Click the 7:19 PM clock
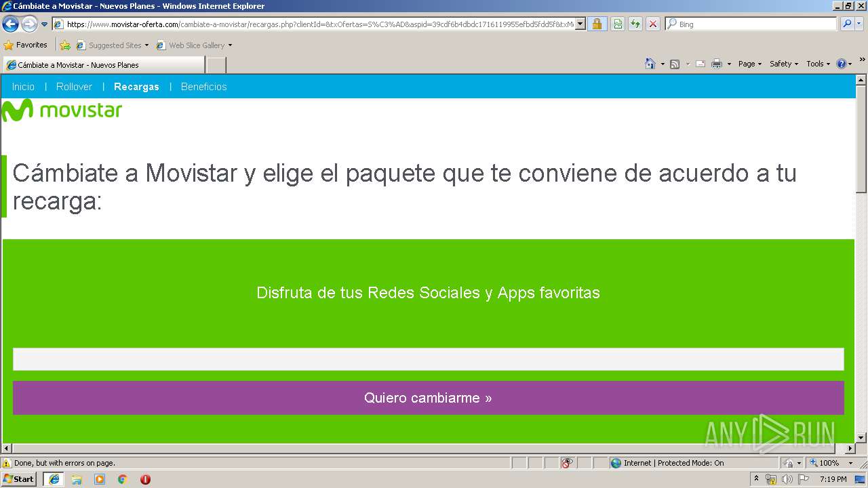Screen dimensions: 868x488 coord(833,479)
